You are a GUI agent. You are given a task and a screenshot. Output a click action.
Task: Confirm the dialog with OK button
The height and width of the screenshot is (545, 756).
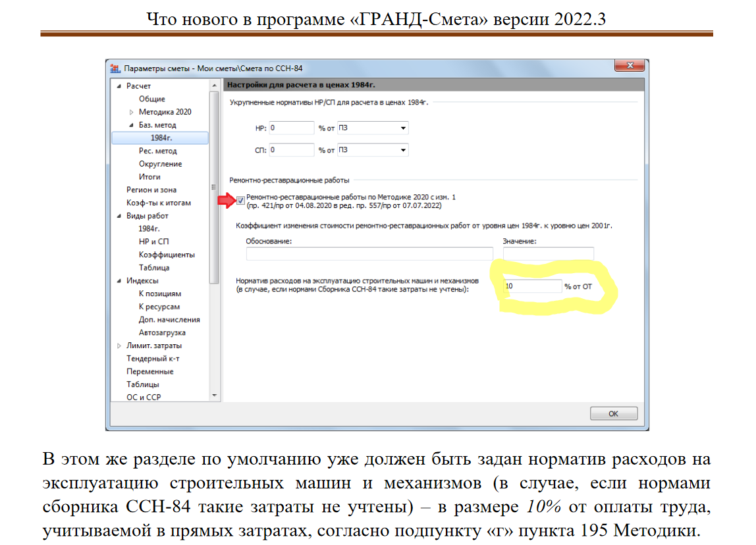[x=613, y=413]
